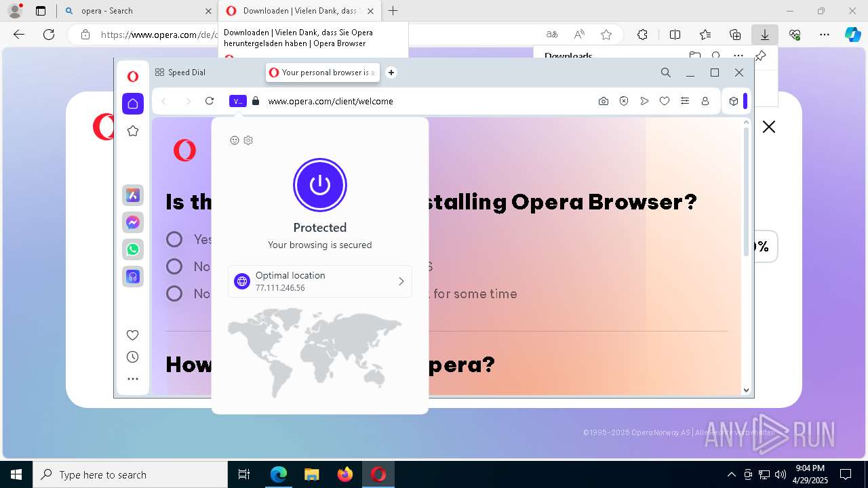Close the Opera download page overlay X
This screenshot has width=868, height=488.
(x=768, y=127)
